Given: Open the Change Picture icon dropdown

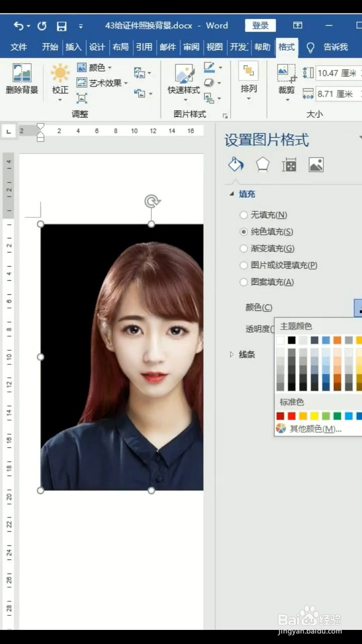Looking at the screenshot, I should click(x=142, y=72).
